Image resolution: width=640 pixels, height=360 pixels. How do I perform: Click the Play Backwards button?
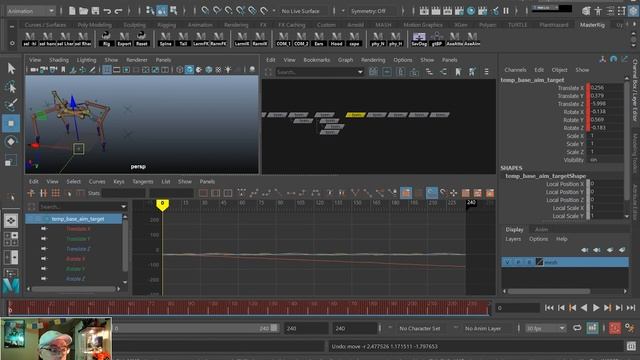point(584,307)
